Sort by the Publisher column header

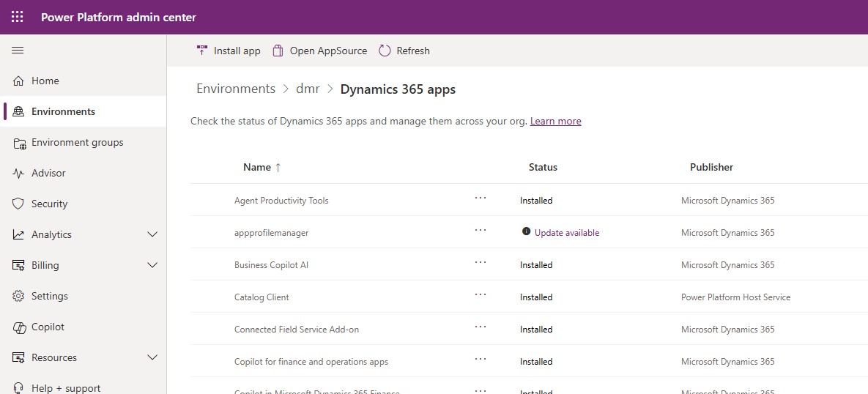click(711, 167)
